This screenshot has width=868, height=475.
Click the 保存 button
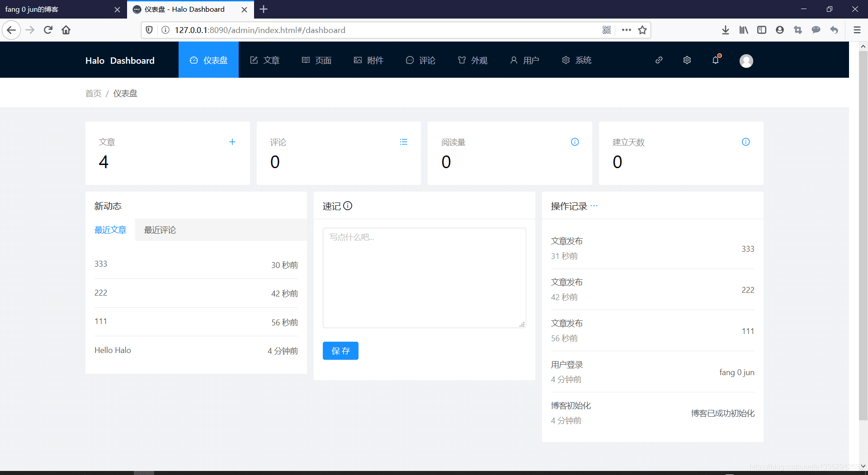click(340, 351)
